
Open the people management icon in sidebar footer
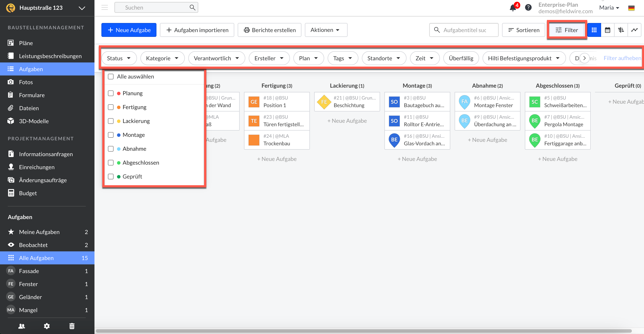(22, 326)
